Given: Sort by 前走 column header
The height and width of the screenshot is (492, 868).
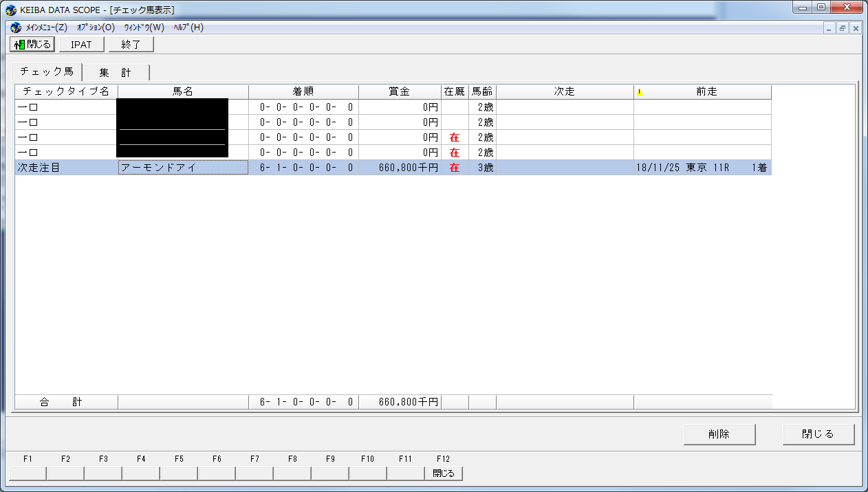Looking at the screenshot, I should click(703, 91).
